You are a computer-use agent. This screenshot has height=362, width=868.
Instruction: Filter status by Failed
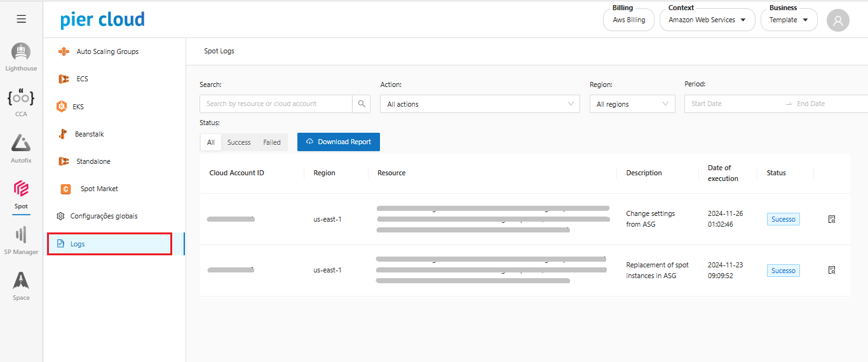(272, 142)
